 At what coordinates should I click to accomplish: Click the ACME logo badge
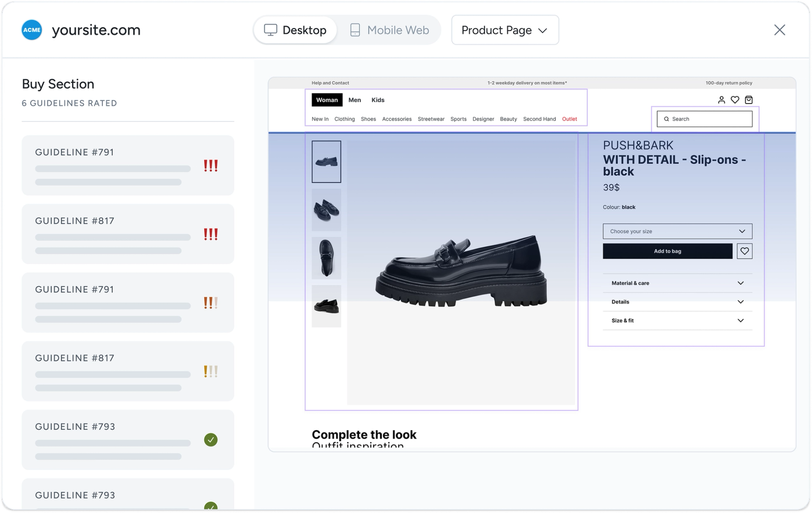pyautogui.click(x=32, y=30)
